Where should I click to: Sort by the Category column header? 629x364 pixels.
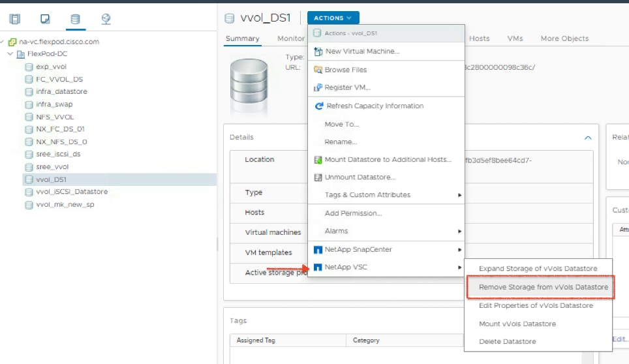pyautogui.click(x=405, y=341)
